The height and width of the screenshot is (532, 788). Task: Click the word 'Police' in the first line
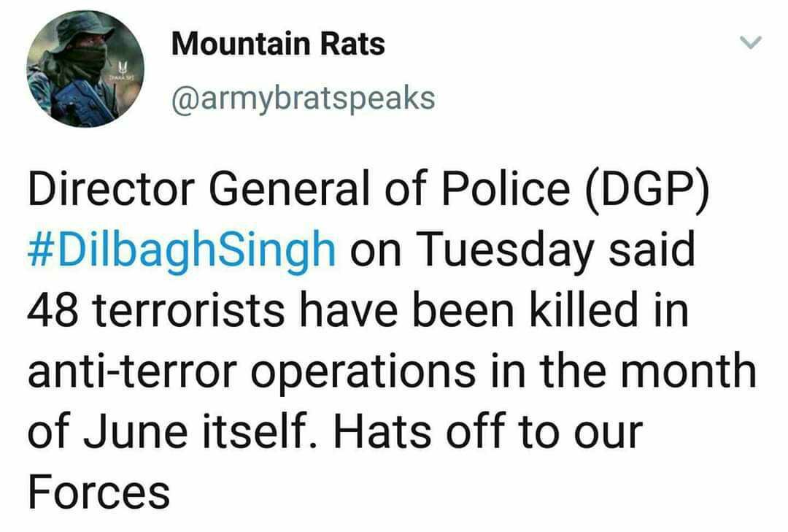coord(506,188)
